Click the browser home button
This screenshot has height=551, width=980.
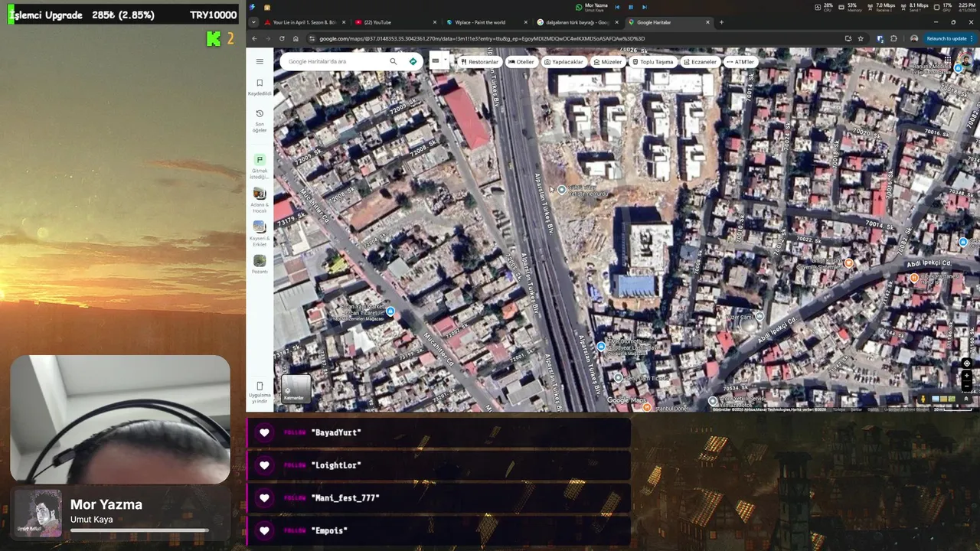pos(296,38)
